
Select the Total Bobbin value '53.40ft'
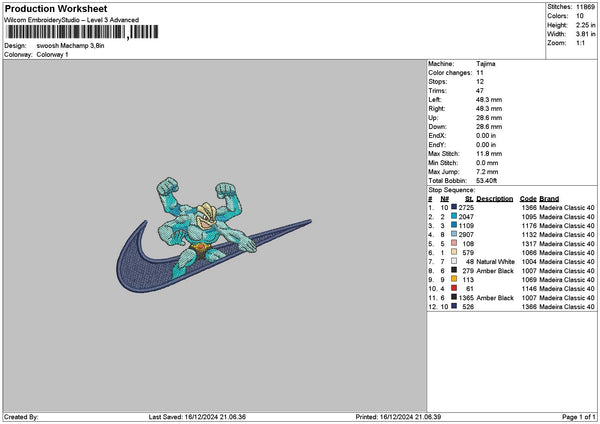tap(486, 181)
